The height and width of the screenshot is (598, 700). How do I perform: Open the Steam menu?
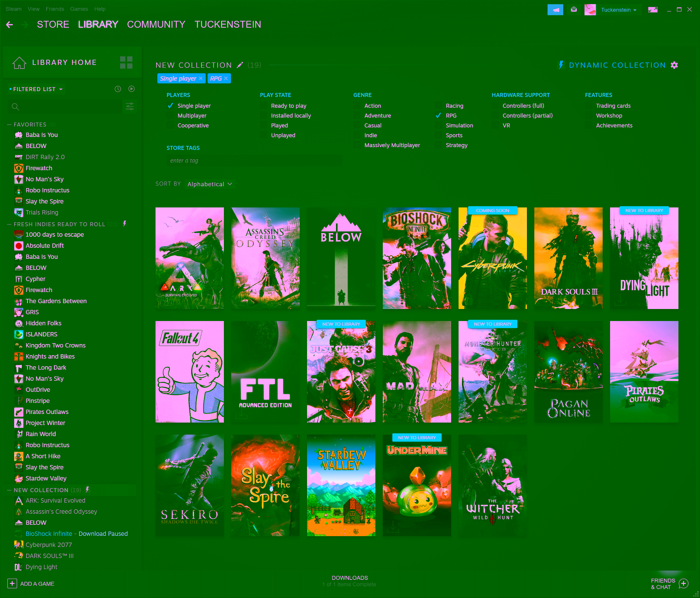[14, 9]
